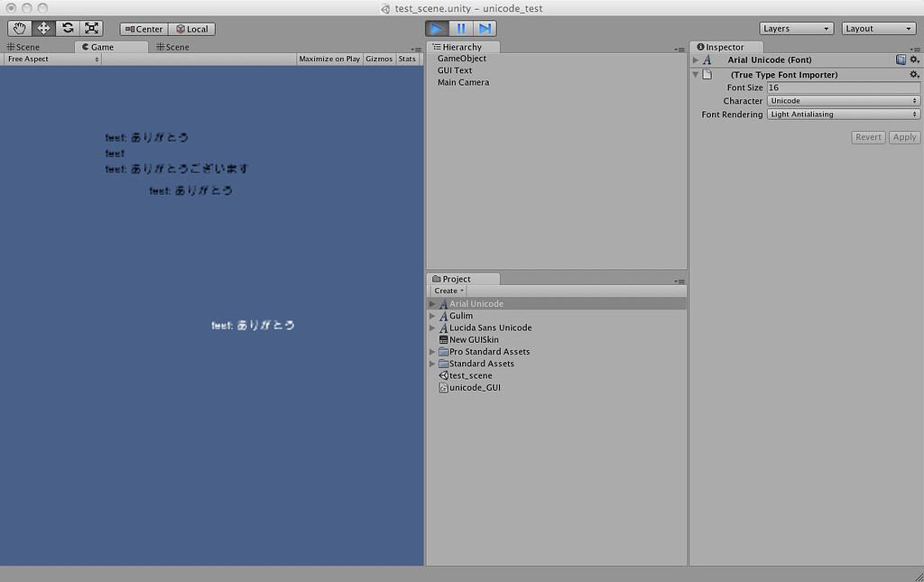Toggle Gizmos in the Game view
The width and height of the screenshot is (924, 582).
(379, 58)
